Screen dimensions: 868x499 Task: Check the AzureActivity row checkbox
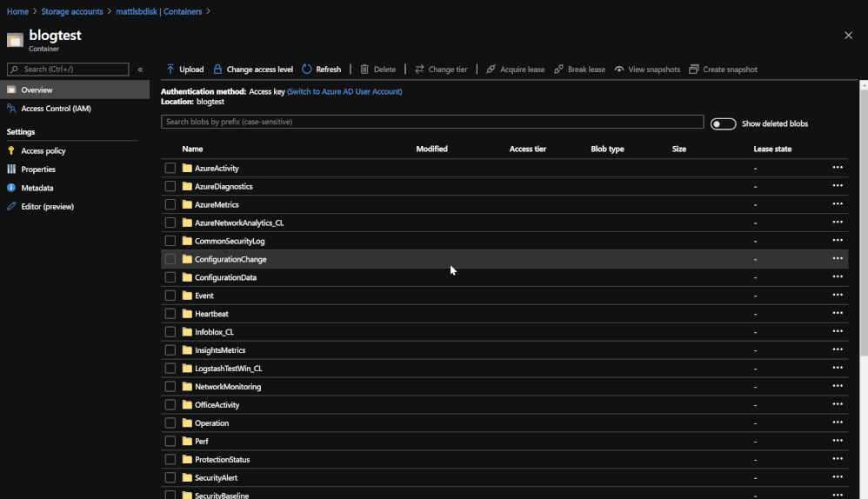click(170, 168)
